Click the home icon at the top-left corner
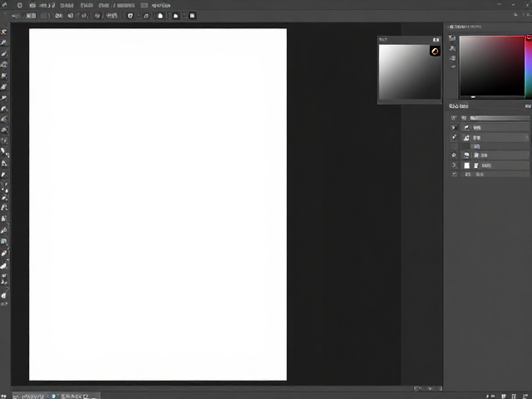Viewport: 532px width, 399px height. [4, 5]
